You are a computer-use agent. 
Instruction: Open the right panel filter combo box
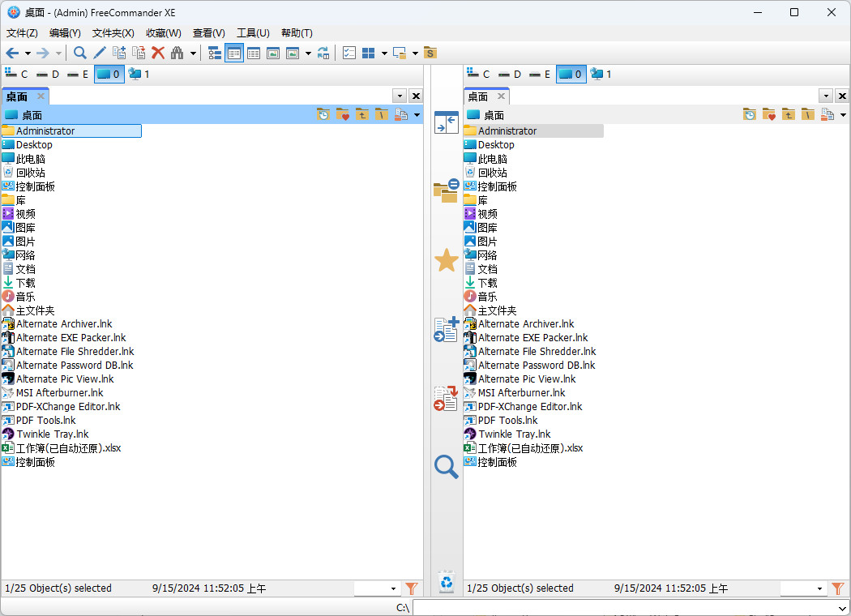tap(803, 588)
